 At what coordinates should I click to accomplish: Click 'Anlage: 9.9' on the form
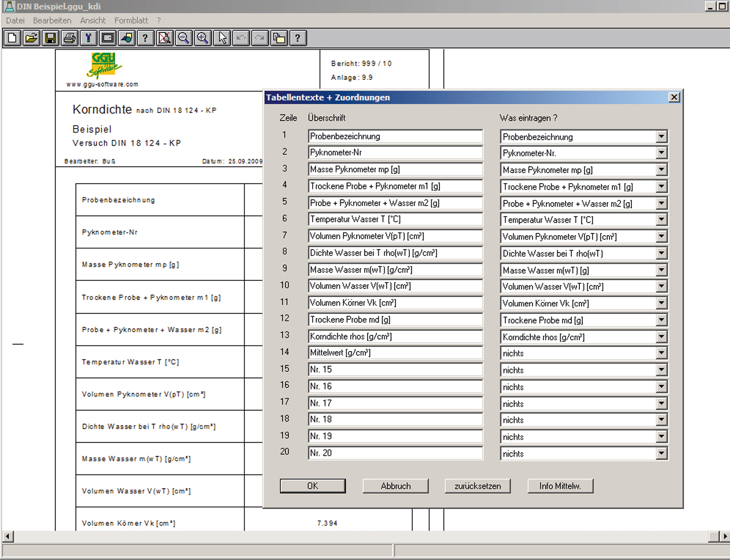pyautogui.click(x=352, y=78)
